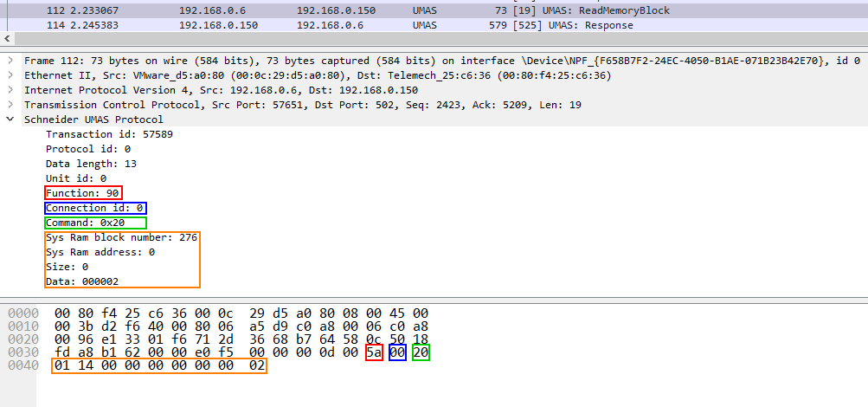This screenshot has height=407, width=868.
Task: Select the Function: 90 field
Action: click(x=82, y=192)
